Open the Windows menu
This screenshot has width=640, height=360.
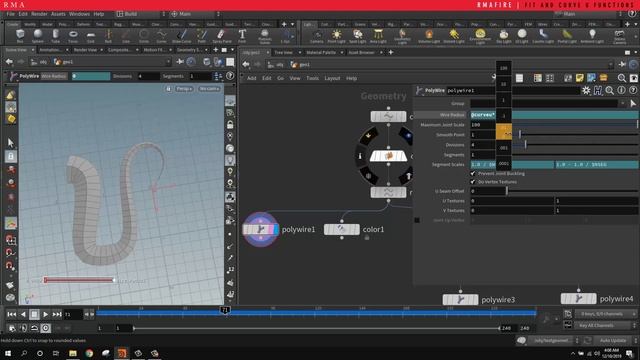79,14
